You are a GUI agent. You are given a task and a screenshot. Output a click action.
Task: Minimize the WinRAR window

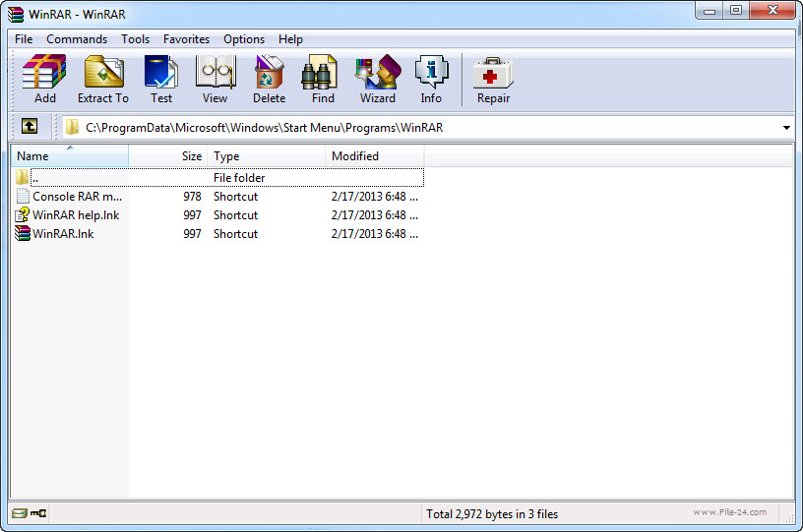pos(710,10)
